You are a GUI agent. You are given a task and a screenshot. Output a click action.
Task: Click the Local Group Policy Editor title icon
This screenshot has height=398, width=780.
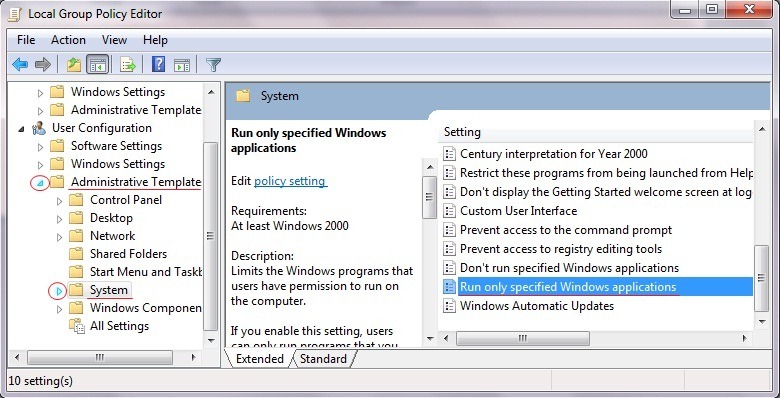coord(15,13)
